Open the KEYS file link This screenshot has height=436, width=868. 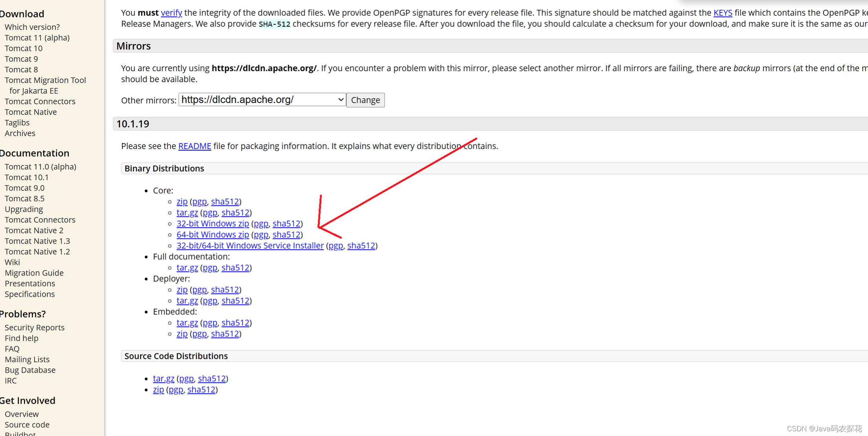point(722,13)
